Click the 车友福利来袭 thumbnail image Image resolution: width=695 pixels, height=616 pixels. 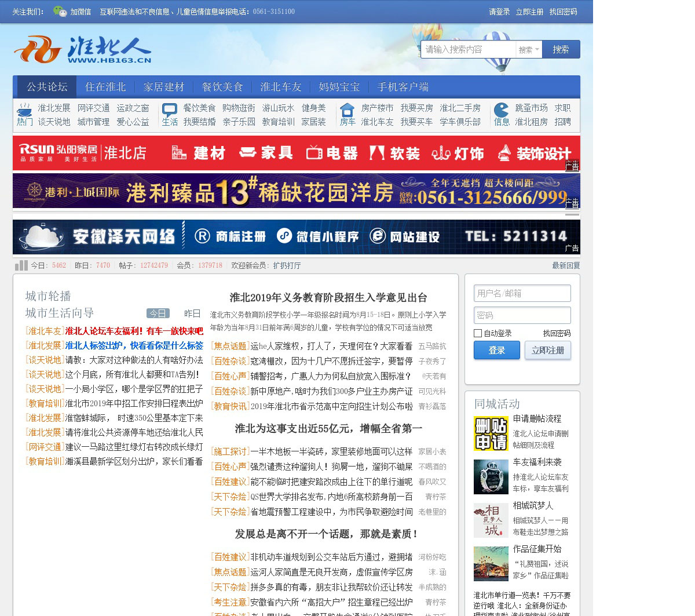(491, 477)
